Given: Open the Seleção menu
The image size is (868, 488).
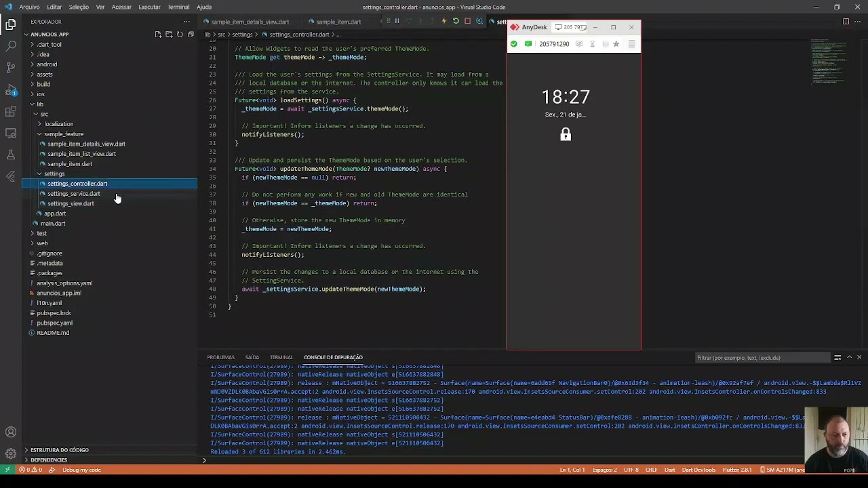Looking at the screenshot, I should pos(79,7).
